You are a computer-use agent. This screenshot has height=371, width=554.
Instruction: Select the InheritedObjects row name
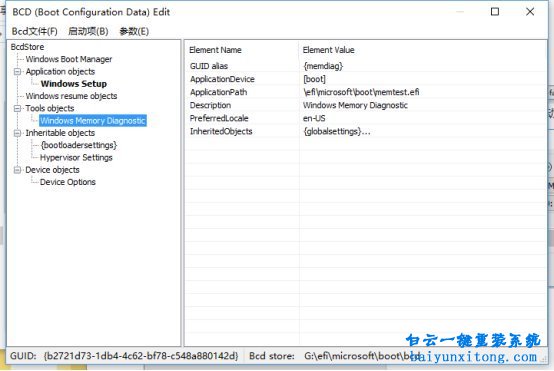pyautogui.click(x=221, y=131)
